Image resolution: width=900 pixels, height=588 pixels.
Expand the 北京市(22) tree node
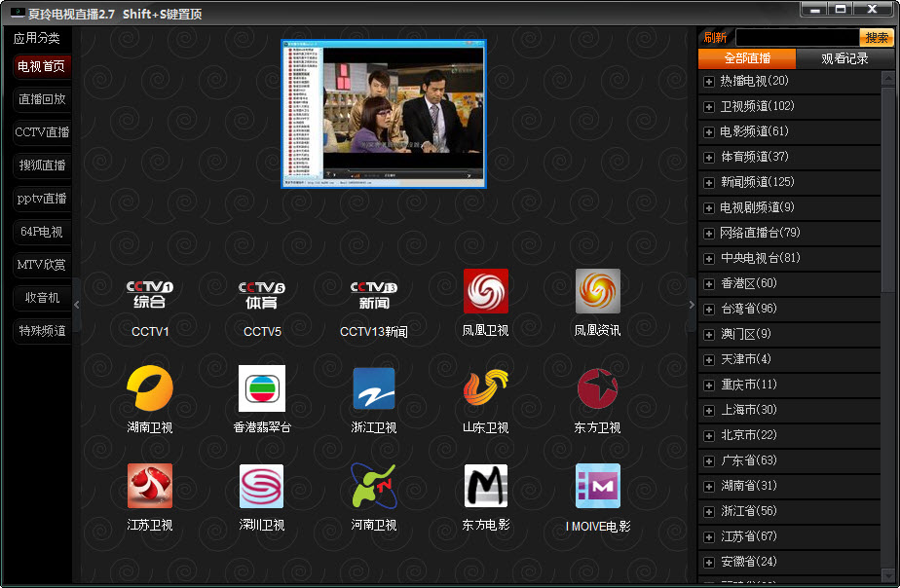tap(709, 435)
